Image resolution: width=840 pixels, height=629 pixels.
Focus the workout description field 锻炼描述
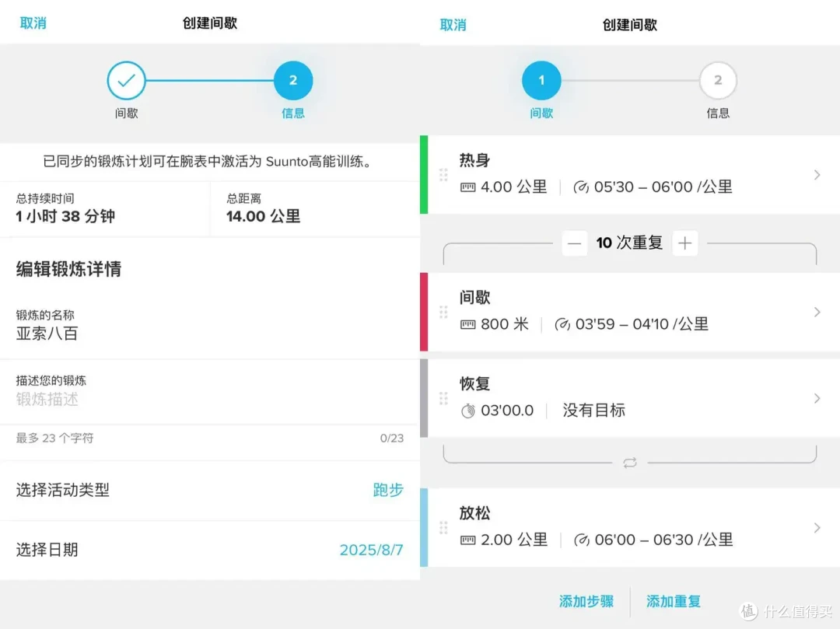(209, 392)
